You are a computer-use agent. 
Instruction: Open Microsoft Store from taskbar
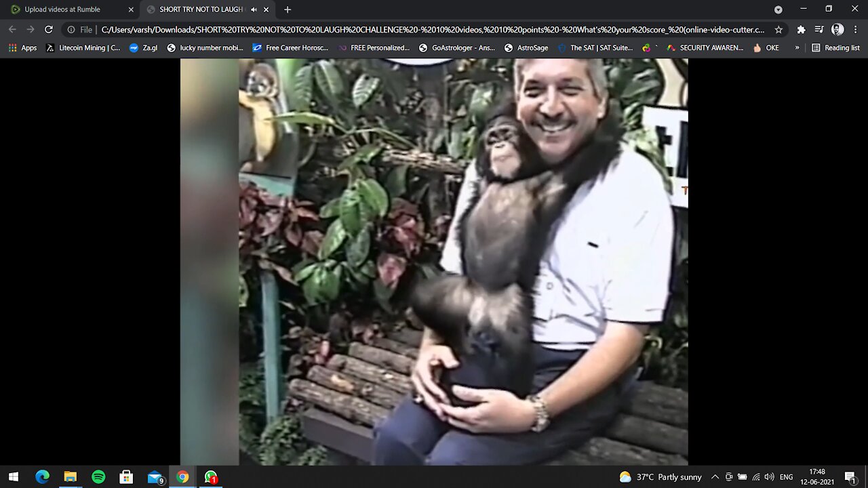click(x=126, y=477)
